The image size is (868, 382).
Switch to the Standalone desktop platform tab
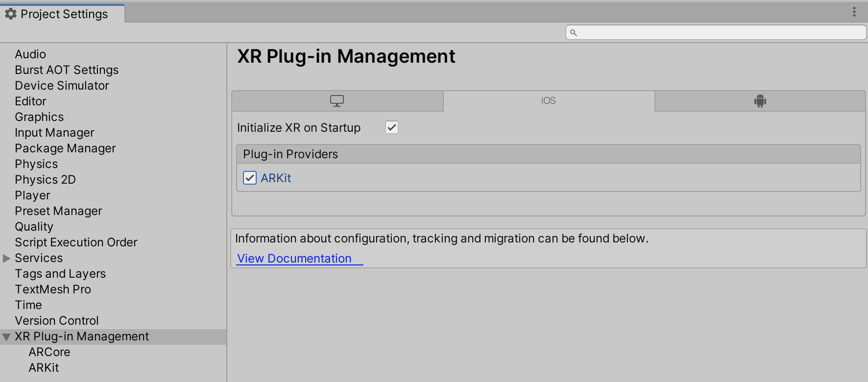pyautogui.click(x=337, y=101)
